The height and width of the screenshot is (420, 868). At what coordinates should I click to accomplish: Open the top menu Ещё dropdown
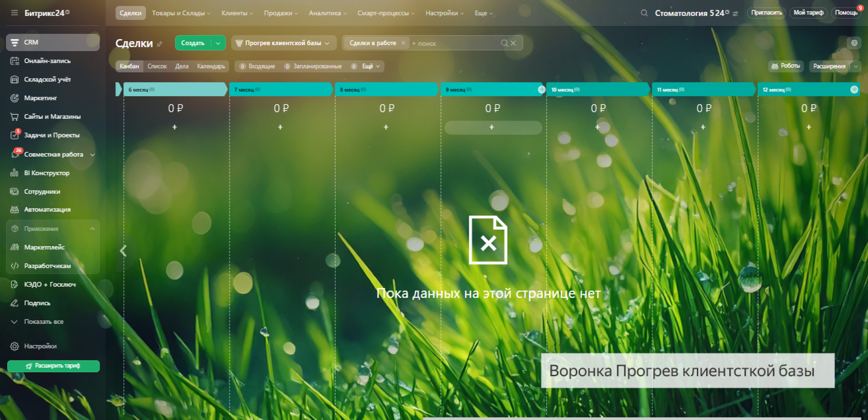(x=484, y=13)
